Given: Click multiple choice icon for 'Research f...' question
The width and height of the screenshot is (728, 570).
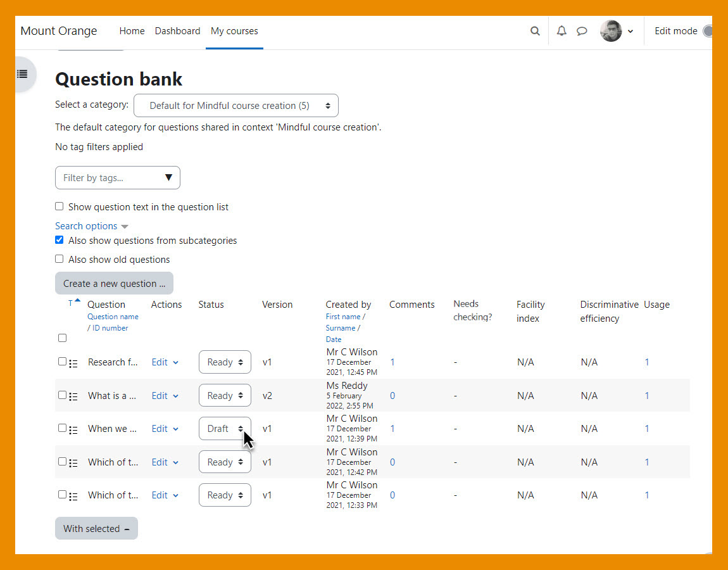Looking at the screenshot, I should (73, 363).
